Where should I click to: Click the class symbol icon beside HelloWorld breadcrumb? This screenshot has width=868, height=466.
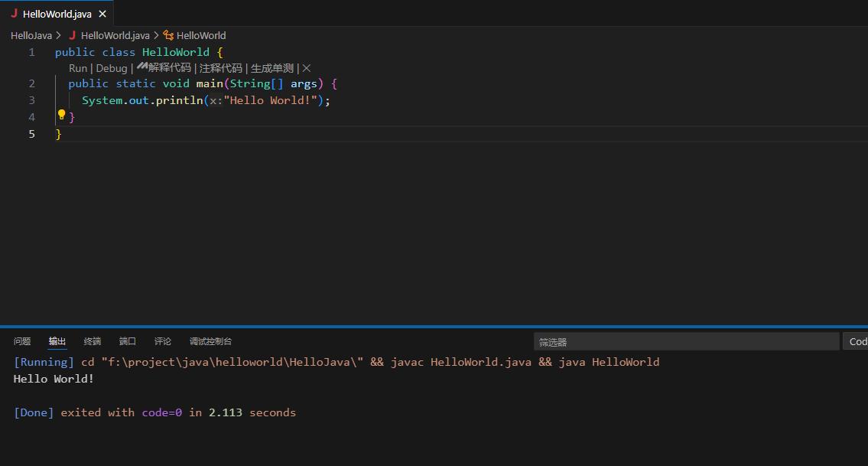pyautogui.click(x=168, y=35)
